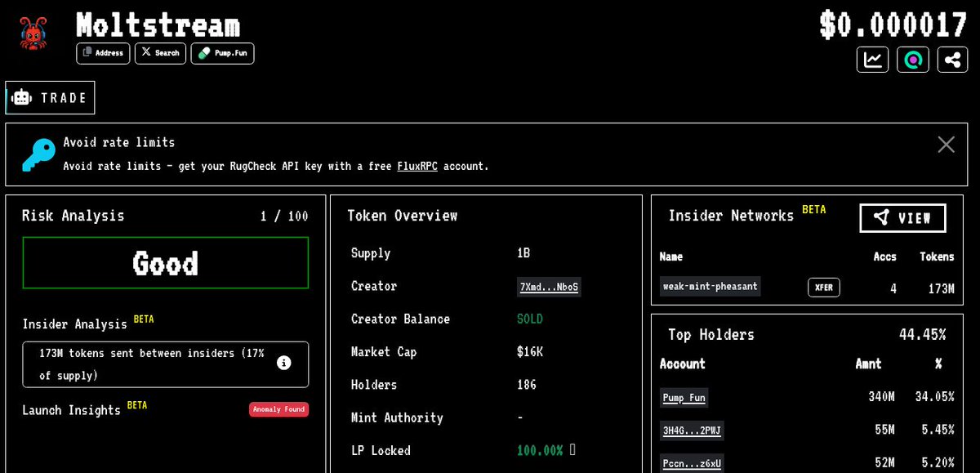The image size is (980, 473).
Task: Select the Supply 1B value
Action: tap(523, 253)
